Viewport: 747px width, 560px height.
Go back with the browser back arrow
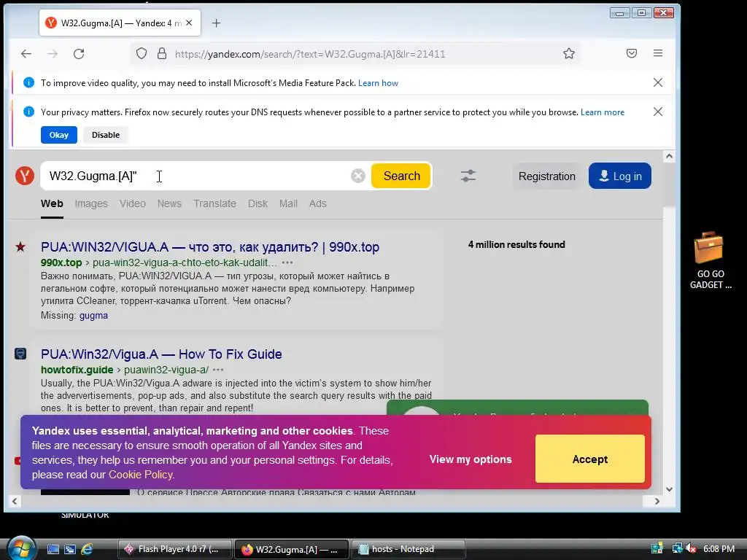[x=26, y=54]
